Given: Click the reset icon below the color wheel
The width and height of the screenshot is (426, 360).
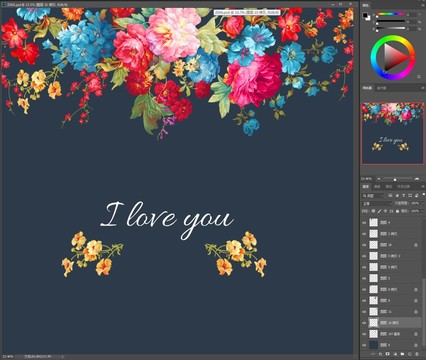Looking at the screenshot, I should point(419,76).
